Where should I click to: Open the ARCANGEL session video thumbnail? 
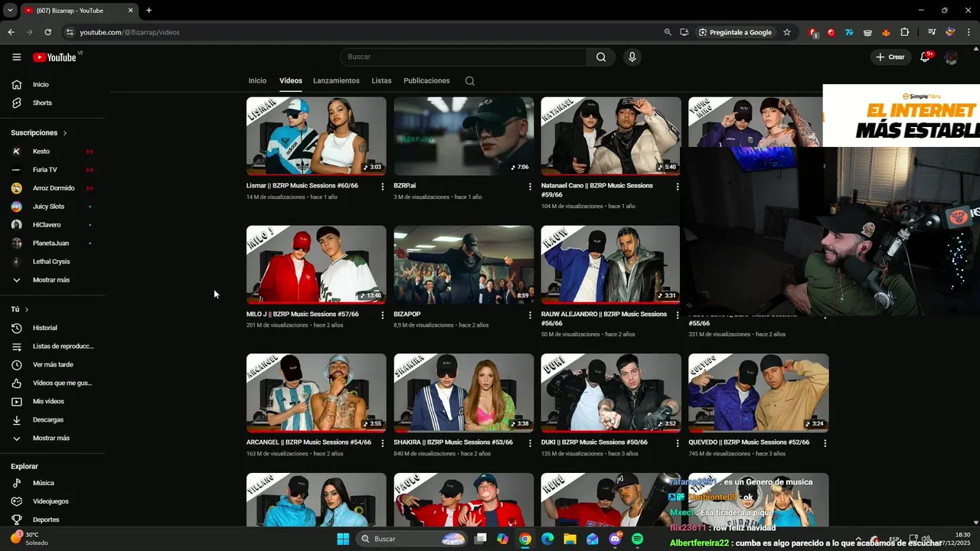[x=316, y=393]
